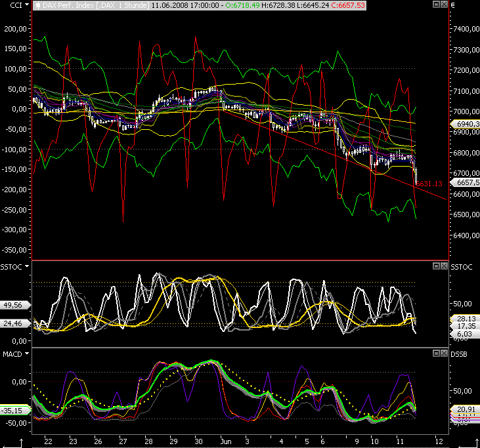
Task: Click the 28,13 value tag in SSTOC panel
Action: tap(465, 319)
